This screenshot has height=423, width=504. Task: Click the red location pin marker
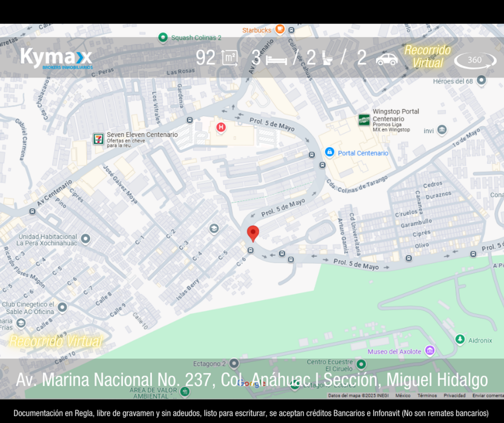point(252,233)
